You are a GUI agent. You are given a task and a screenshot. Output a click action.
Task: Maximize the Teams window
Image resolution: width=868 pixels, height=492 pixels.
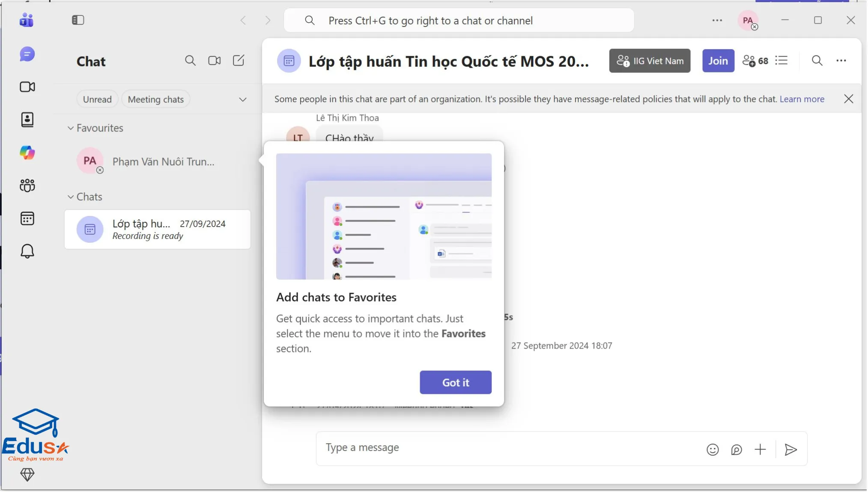[818, 20]
